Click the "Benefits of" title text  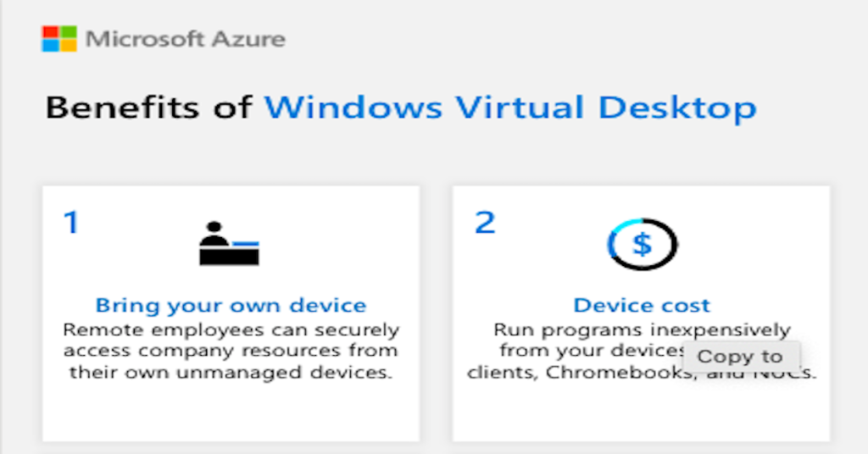[x=148, y=108]
